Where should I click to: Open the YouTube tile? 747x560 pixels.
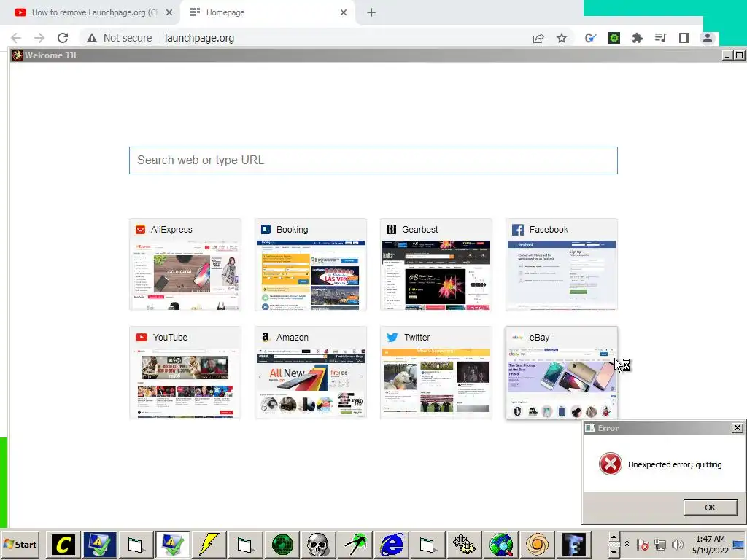(185, 373)
